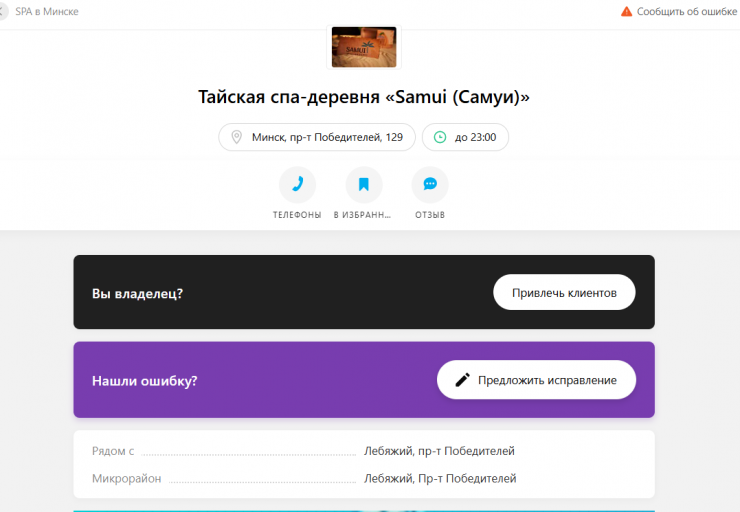Viewport: 740px width, 512px height.
Task: Select the Микрорайон value Лебяжий, Пр-т Победителей
Action: coord(440,478)
